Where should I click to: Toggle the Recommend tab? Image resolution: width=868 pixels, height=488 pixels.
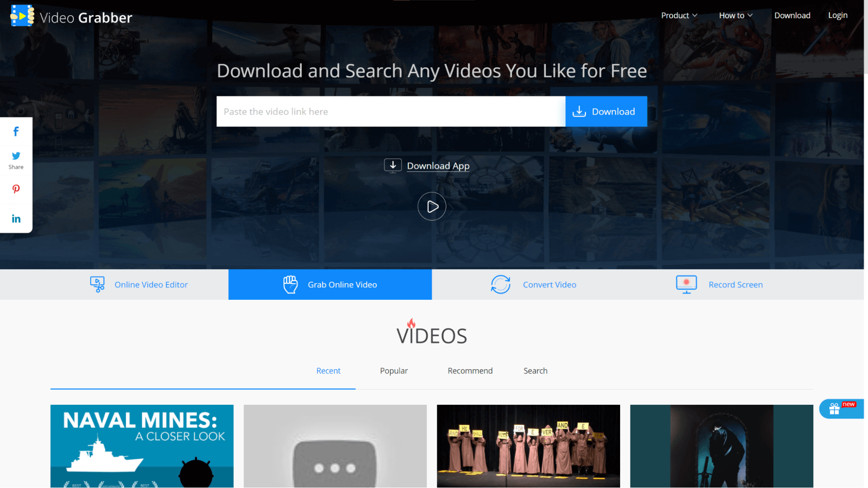(470, 370)
